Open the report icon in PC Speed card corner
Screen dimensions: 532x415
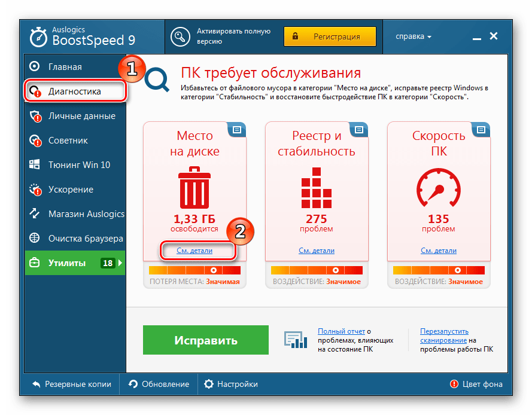481,130
